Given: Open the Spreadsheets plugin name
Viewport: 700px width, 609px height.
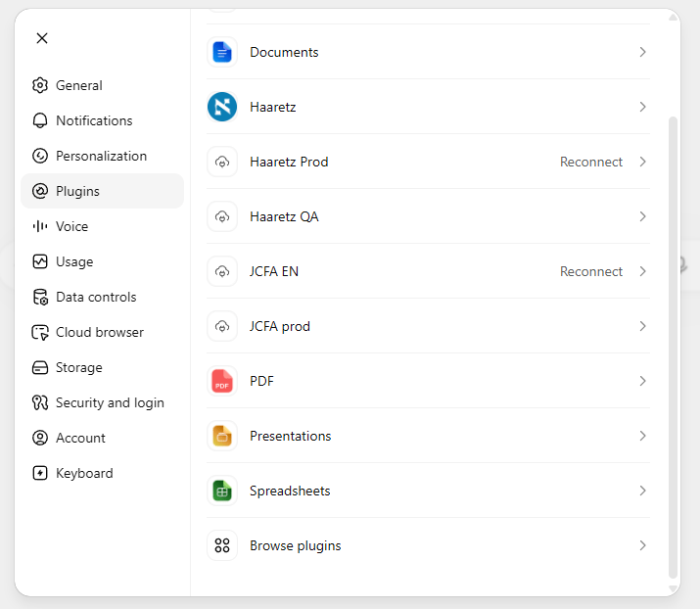Looking at the screenshot, I should (290, 491).
